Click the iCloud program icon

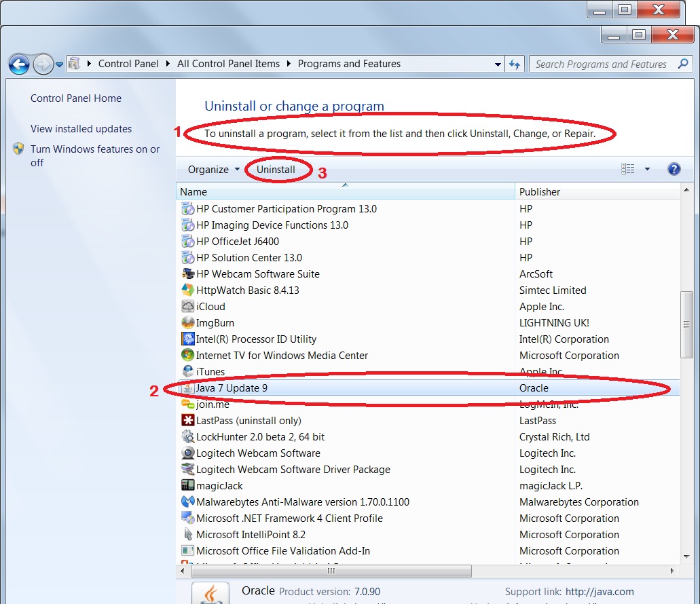coord(187,306)
